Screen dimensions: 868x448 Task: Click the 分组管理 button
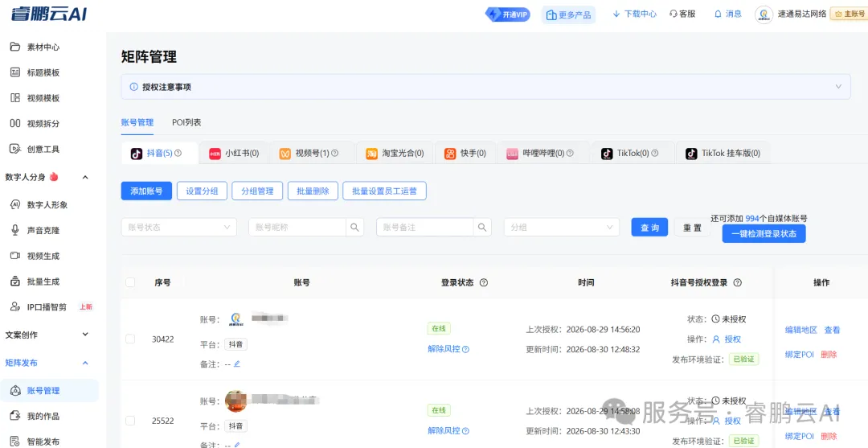[x=257, y=191]
